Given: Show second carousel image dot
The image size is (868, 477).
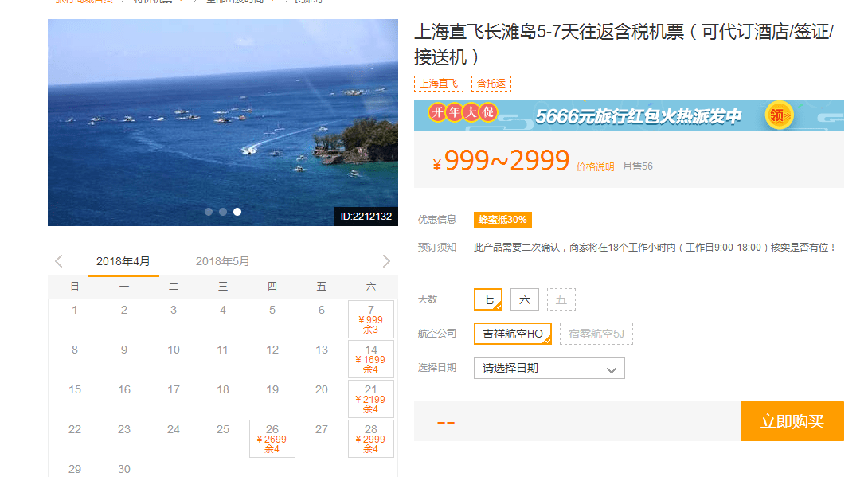Looking at the screenshot, I should coord(222,212).
